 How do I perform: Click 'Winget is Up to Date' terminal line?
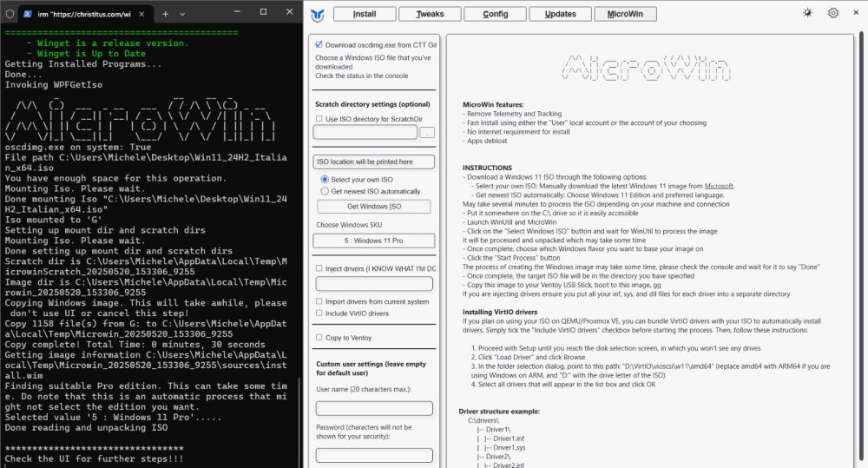(86, 54)
